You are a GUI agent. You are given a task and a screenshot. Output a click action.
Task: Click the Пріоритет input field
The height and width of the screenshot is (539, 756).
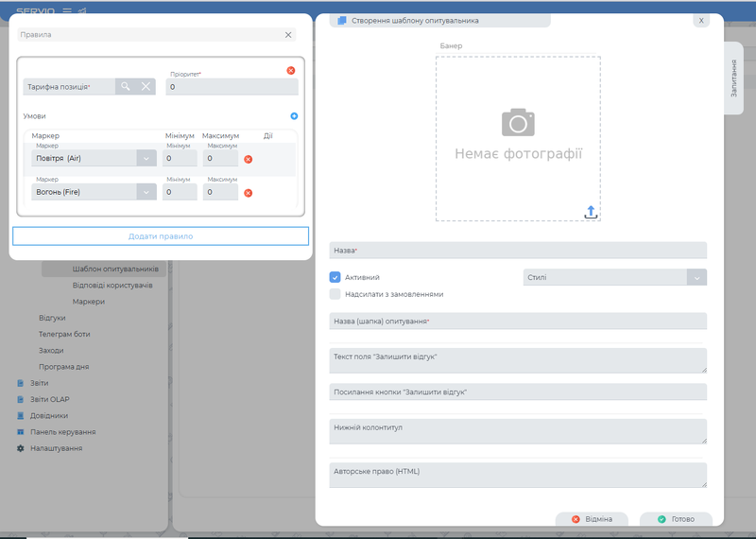[x=232, y=87]
